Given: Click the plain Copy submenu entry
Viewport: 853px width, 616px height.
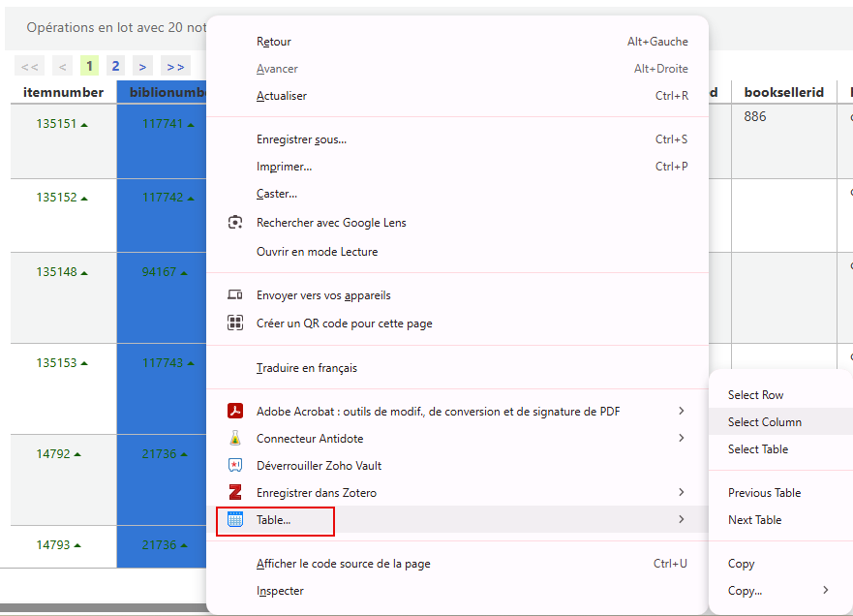Looking at the screenshot, I should [x=780, y=564].
